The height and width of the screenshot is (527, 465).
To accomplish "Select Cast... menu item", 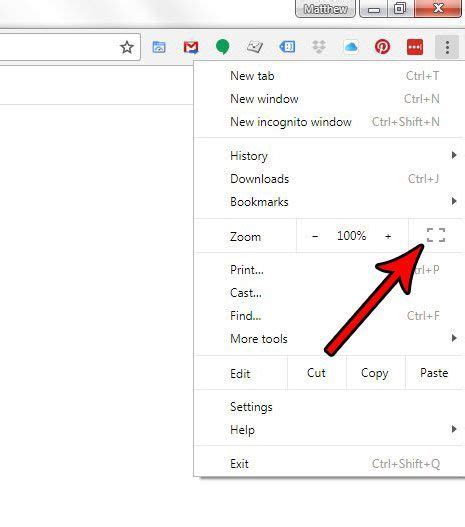I will pos(329,293).
